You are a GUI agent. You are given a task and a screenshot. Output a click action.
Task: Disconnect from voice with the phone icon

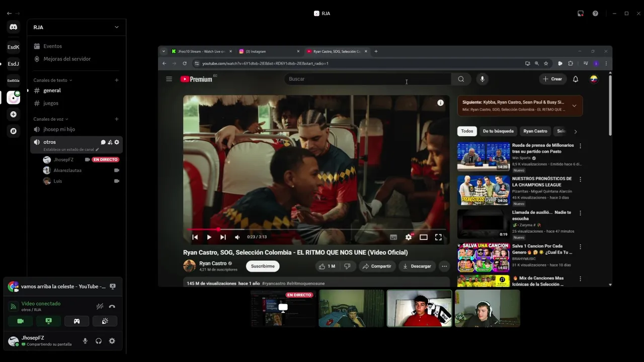tap(112, 306)
